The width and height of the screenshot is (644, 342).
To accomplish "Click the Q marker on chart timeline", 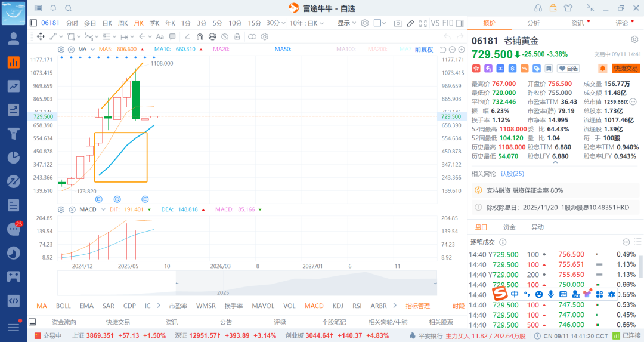I will (x=117, y=199).
